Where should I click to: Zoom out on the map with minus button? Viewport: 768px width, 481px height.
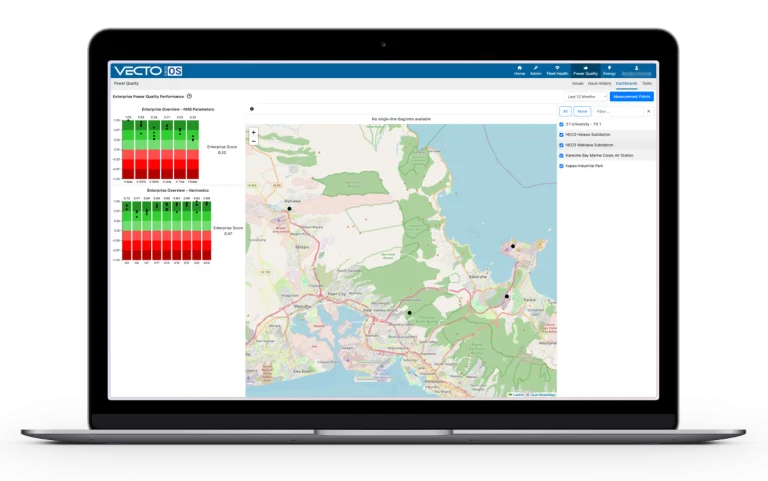pos(254,141)
